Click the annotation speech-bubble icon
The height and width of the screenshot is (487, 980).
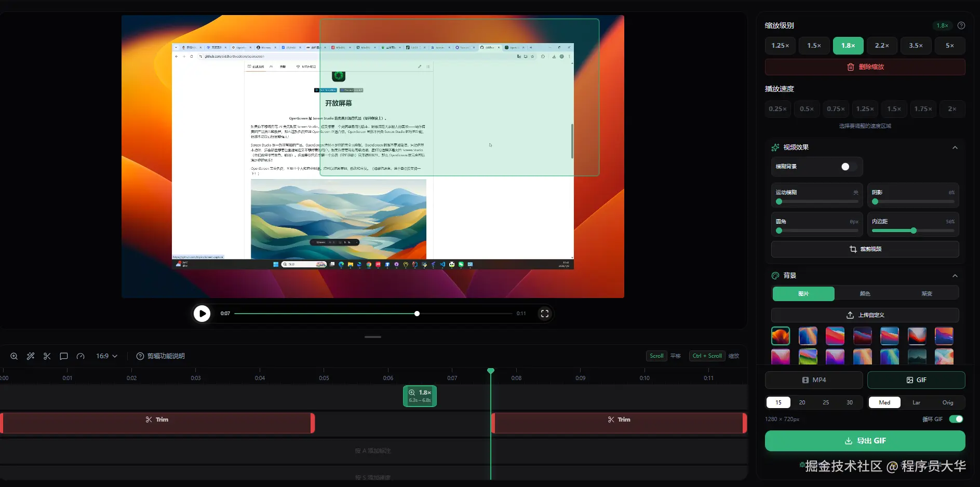64,356
